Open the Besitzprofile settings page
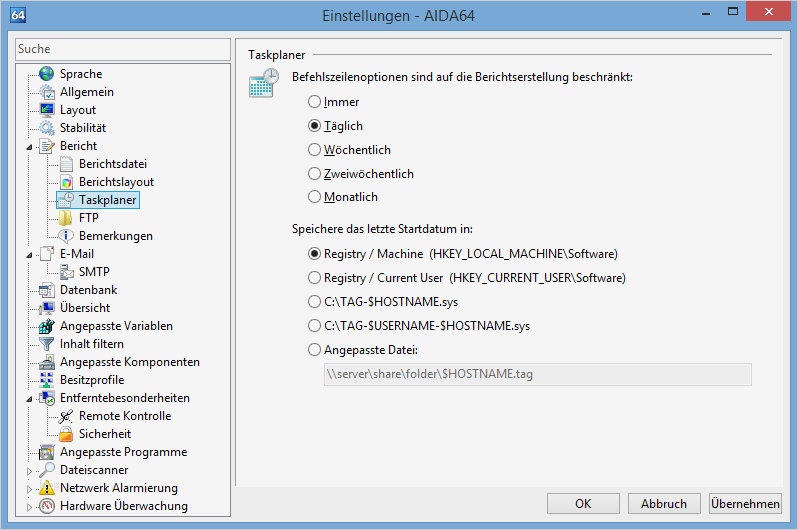798x530 pixels. (x=92, y=380)
